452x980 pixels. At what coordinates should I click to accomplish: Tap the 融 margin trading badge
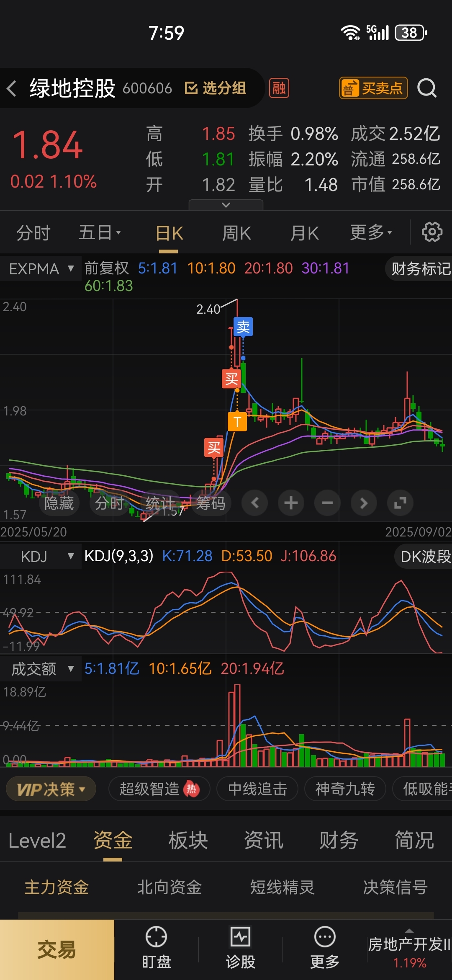279,88
